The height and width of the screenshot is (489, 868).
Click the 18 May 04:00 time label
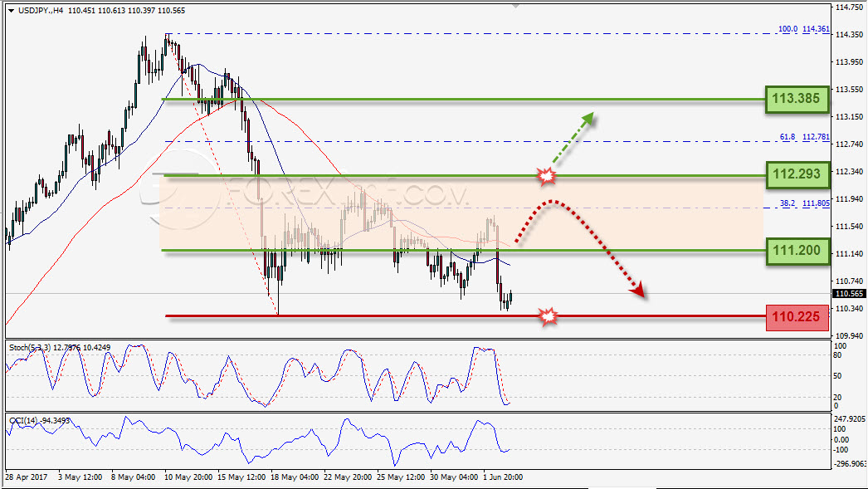(x=295, y=477)
